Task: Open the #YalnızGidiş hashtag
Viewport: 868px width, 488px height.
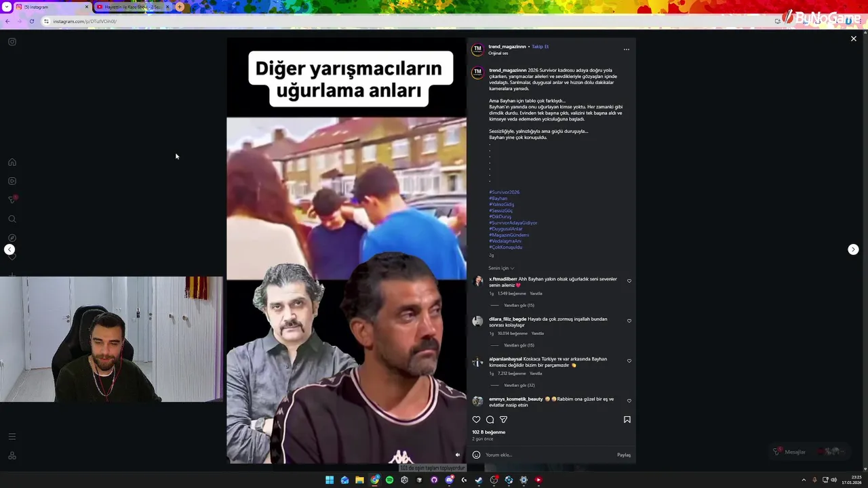Action: click(x=502, y=204)
